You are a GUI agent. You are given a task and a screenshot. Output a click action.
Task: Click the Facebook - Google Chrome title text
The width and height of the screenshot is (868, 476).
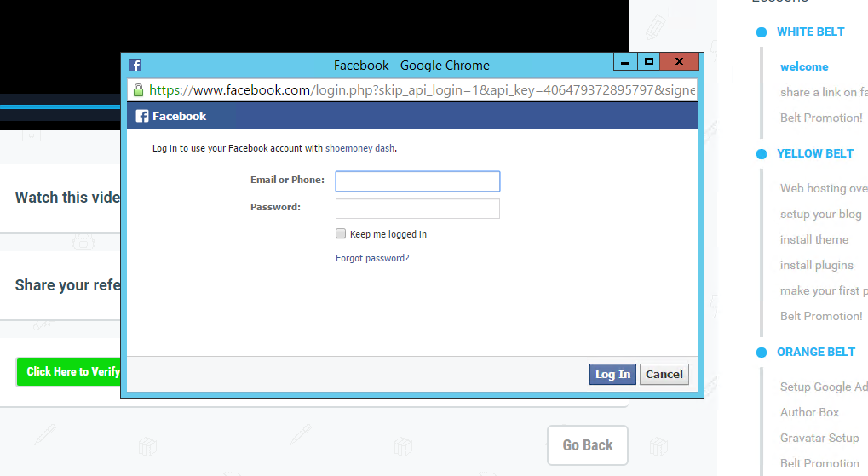tap(411, 66)
